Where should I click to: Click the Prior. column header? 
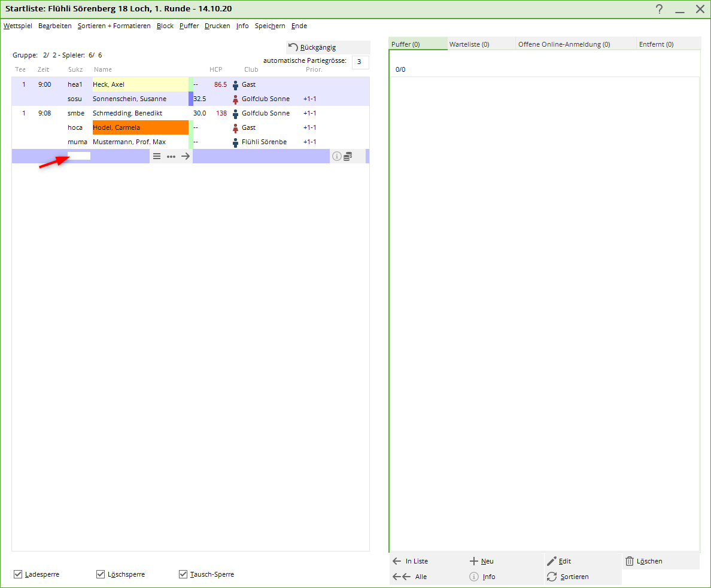point(314,69)
